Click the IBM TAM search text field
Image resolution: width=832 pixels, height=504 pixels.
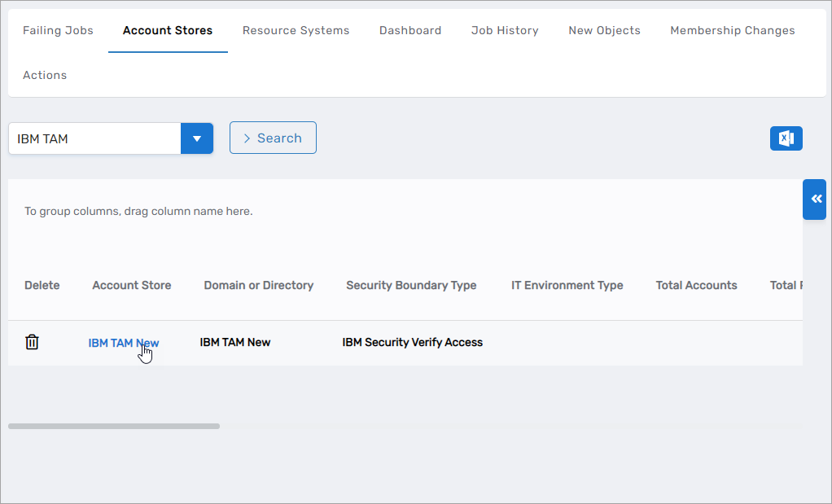click(x=94, y=138)
